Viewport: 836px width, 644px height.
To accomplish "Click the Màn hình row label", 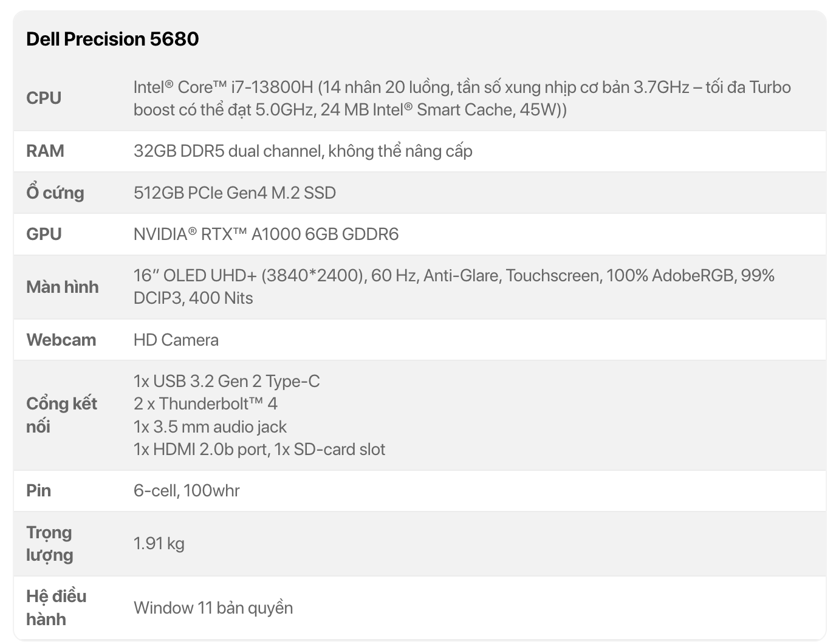I will point(62,287).
